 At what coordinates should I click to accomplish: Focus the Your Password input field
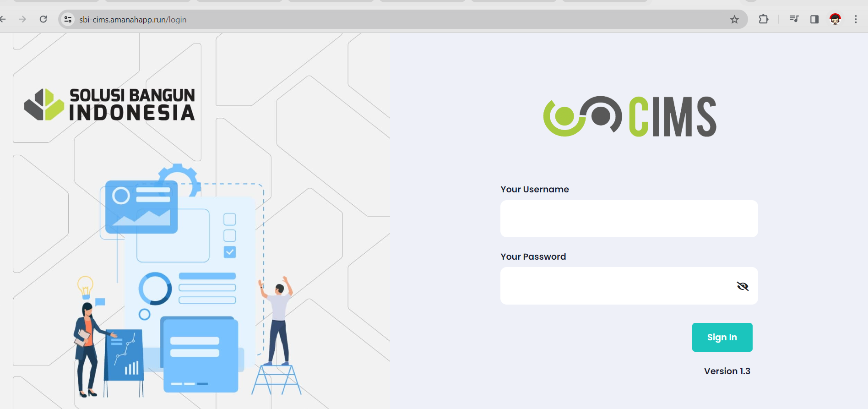[629, 286]
